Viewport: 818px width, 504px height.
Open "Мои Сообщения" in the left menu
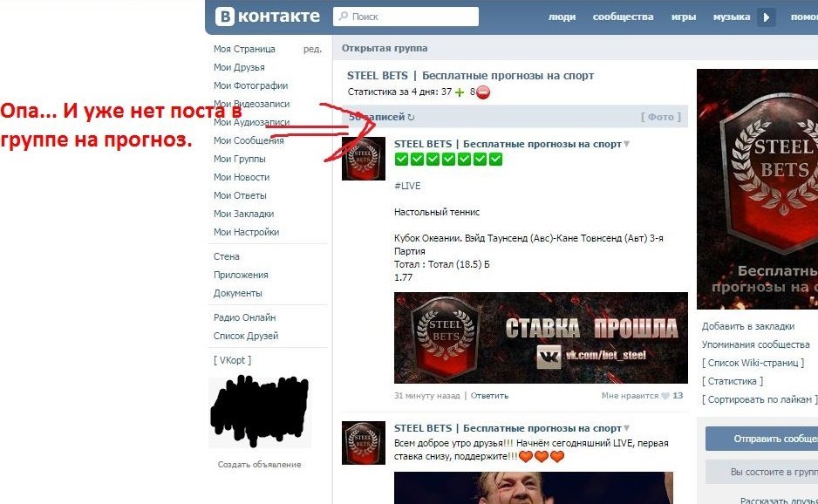[249, 140]
